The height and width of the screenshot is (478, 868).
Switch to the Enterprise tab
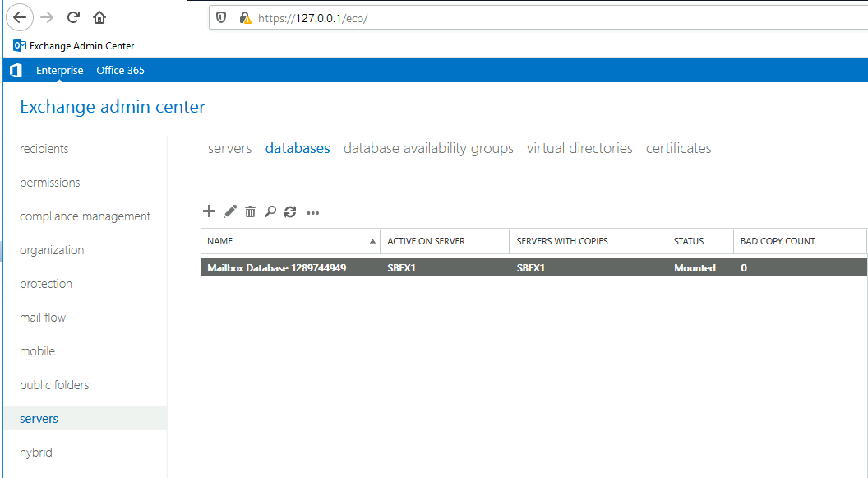click(x=60, y=71)
